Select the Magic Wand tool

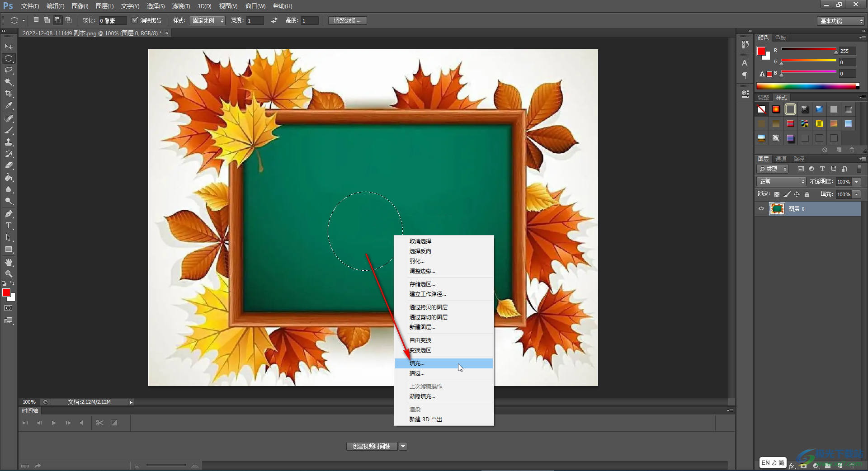tap(9, 82)
